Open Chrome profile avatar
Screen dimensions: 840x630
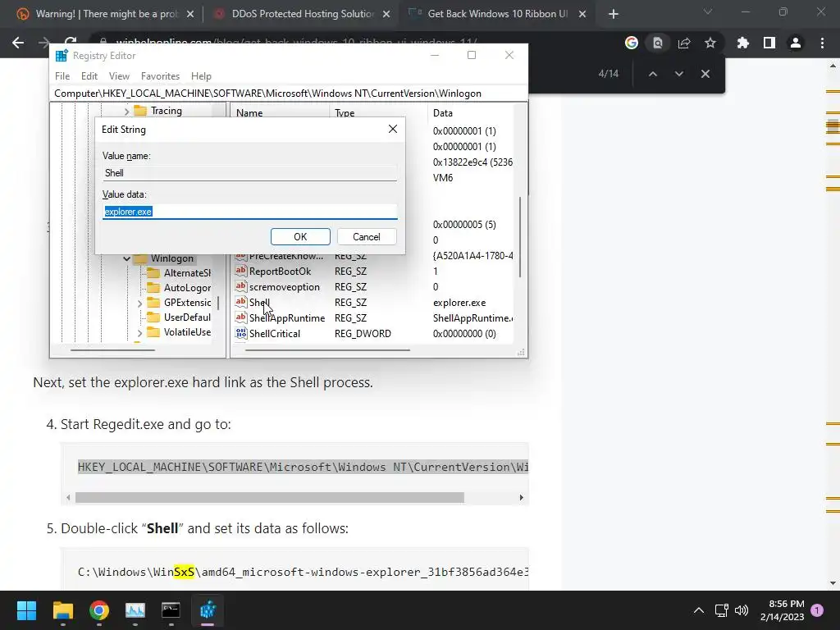(796, 43)
